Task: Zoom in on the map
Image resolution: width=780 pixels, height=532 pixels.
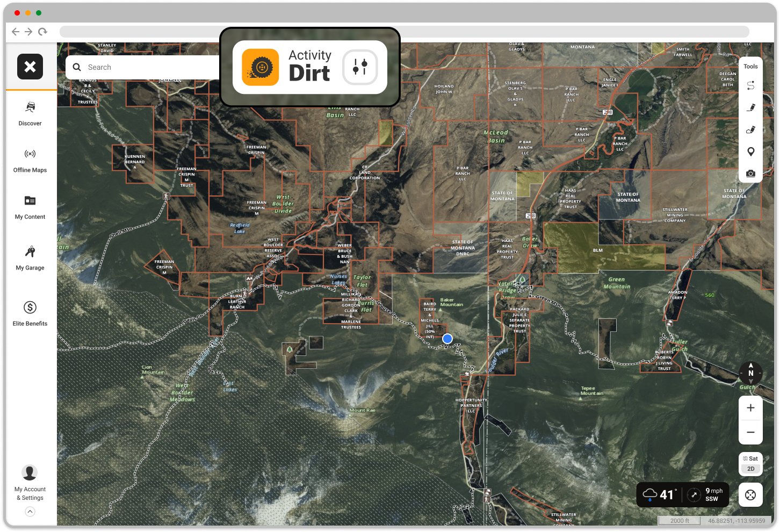Action: [x=750, y=408]
